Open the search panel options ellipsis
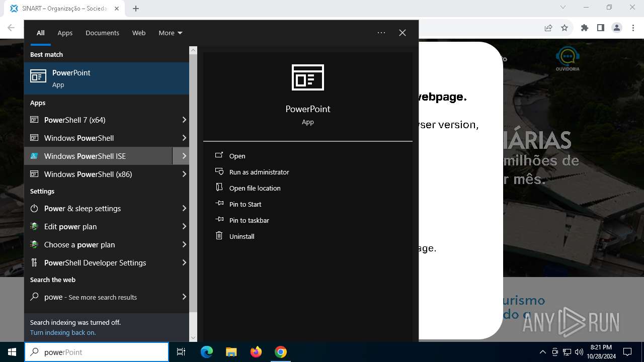 tap(381, 33)
